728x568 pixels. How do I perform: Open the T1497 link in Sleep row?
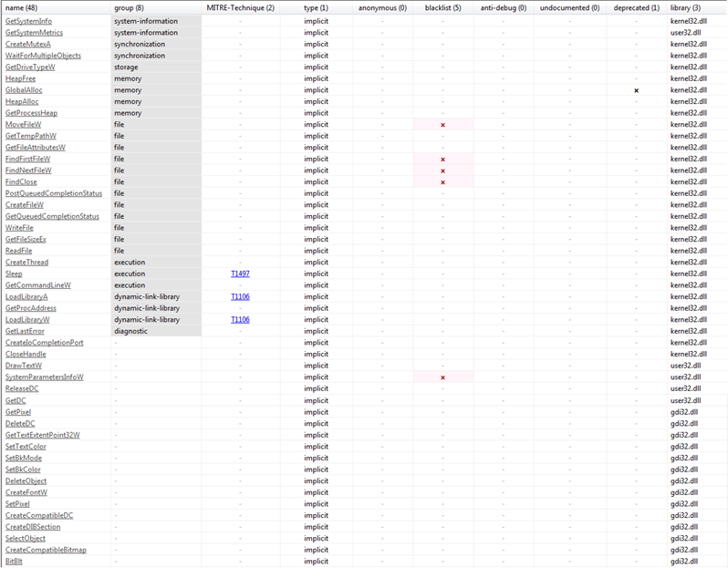tap(240, 274)
